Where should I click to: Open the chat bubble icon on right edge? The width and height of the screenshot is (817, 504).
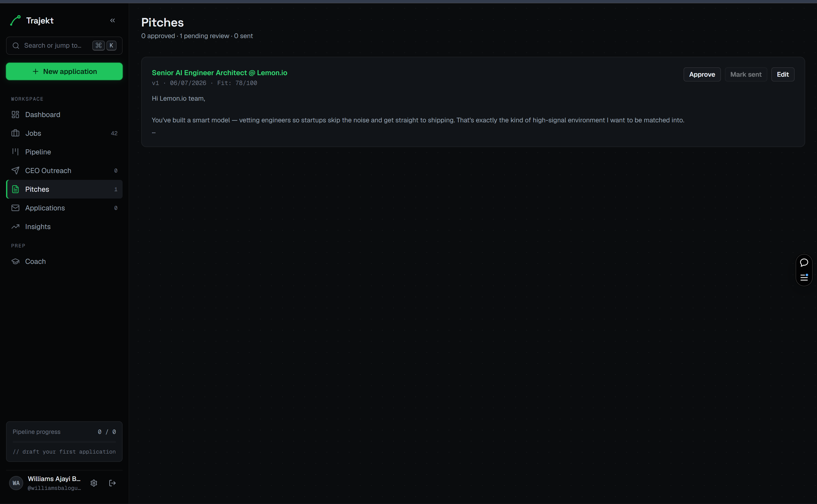click(804, 263)
